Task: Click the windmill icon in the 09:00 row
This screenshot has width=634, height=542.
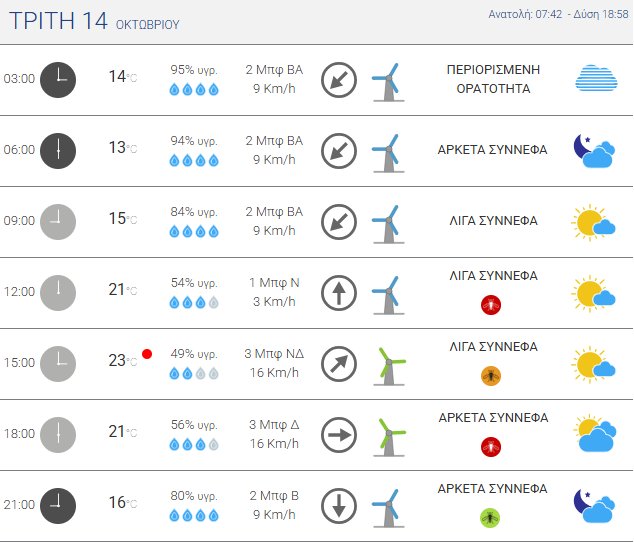Action: click(387, 221)
